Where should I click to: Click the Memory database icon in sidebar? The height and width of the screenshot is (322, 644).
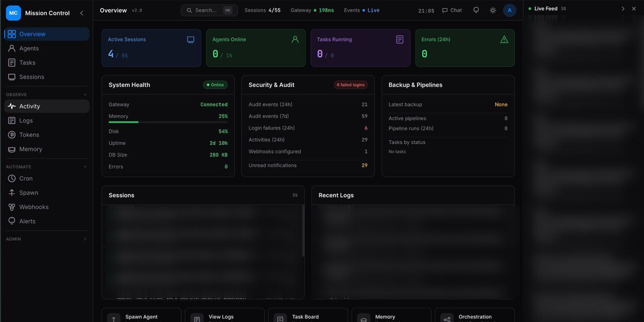click(12, 149)
